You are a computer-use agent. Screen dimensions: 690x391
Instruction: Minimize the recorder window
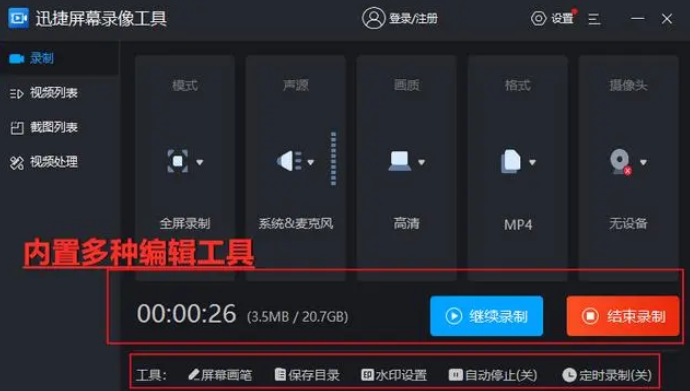pyautogui.click(x=638, y=18)
